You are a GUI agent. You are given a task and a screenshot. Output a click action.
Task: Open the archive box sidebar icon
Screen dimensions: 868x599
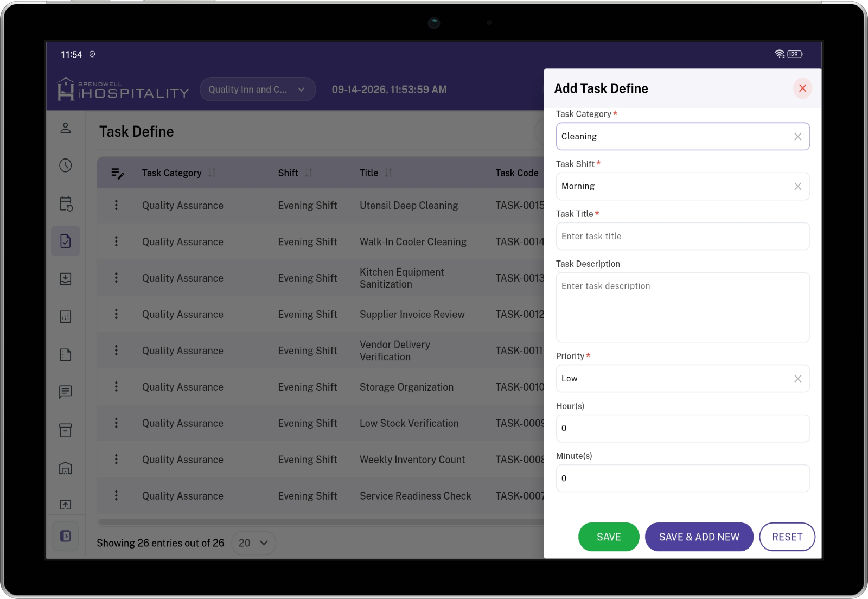tap(66, 430)
